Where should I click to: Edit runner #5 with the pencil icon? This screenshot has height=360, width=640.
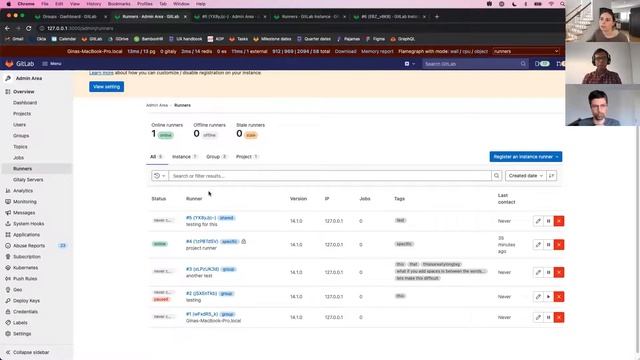click(x=538, y=221)
